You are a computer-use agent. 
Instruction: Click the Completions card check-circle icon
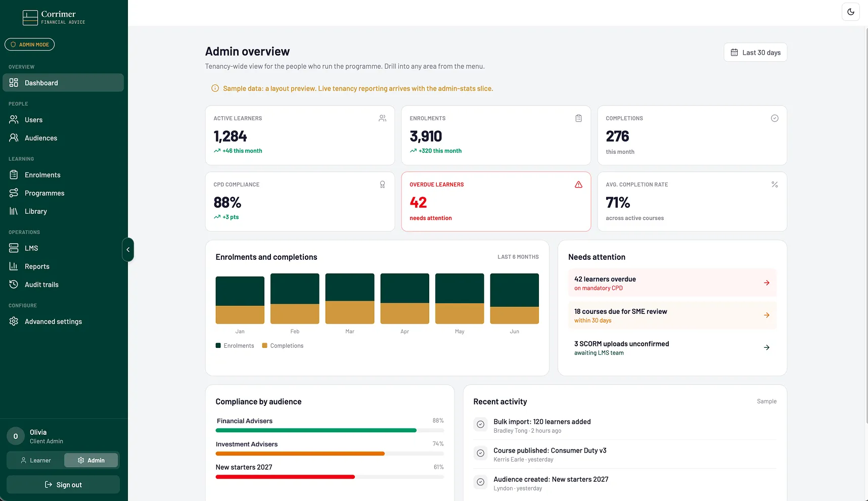click(x=774, y=118)
